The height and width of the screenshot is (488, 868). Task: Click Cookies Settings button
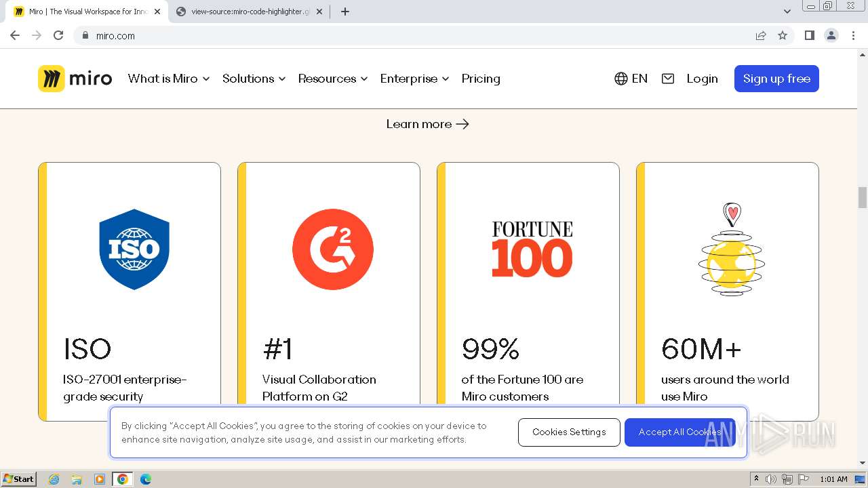click(x=569, y=432)
